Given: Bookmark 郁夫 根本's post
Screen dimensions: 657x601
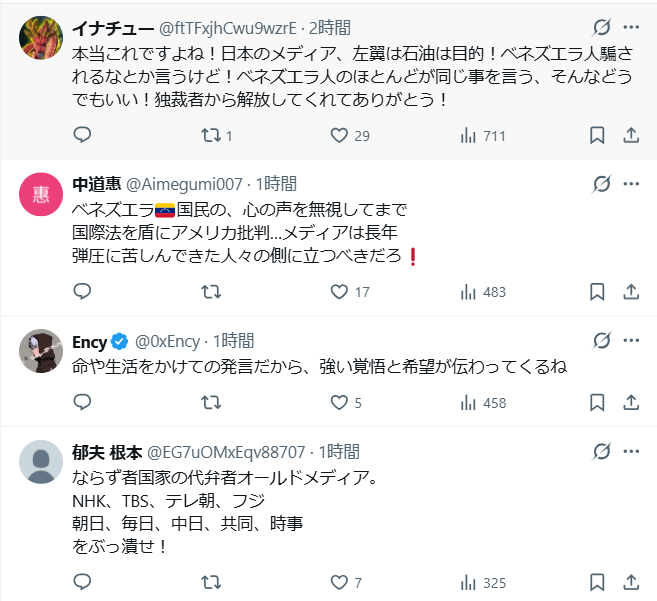Looking at the screenshot, I should tap(597, 581).
